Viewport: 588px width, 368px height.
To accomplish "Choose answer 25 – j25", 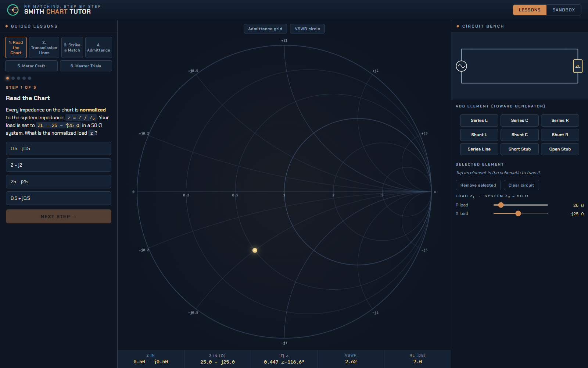I will (58, 182).
